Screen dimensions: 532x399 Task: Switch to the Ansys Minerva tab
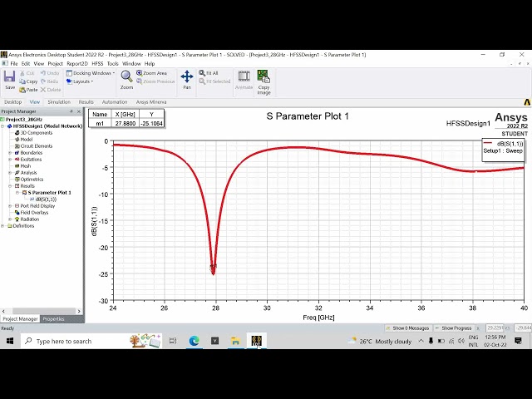151,101
